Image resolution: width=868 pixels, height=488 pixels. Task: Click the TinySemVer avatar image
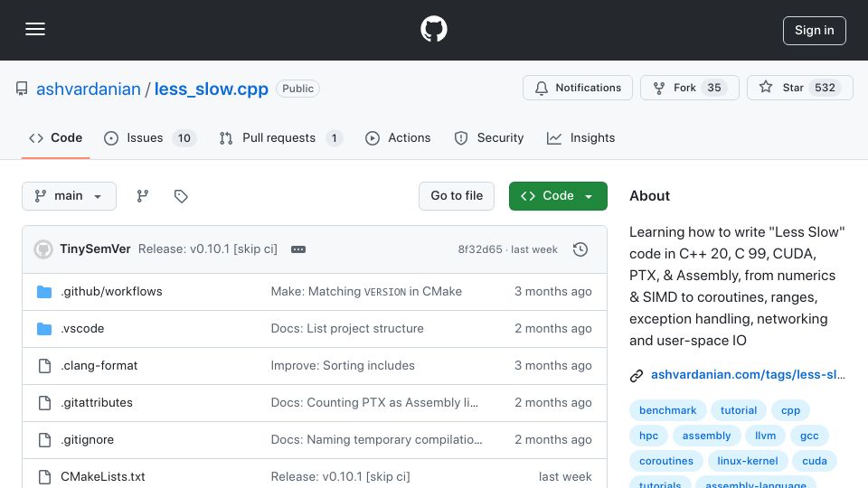pyautogui.click(x=43, y=249)
